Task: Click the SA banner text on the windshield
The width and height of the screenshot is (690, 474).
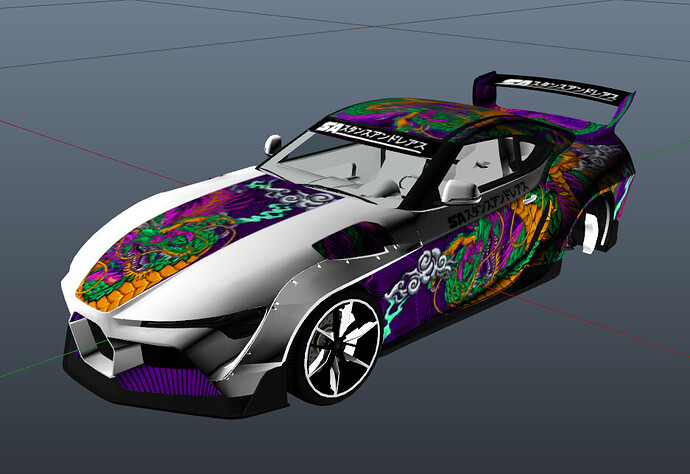Action: click(372, 136)
